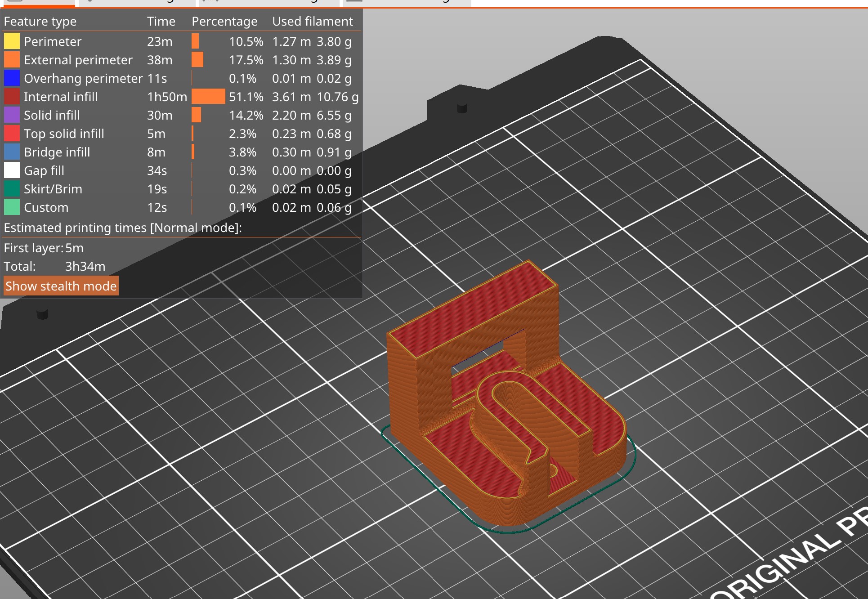
Task: Click the Gap fill label
Action: tap(44, 170)
